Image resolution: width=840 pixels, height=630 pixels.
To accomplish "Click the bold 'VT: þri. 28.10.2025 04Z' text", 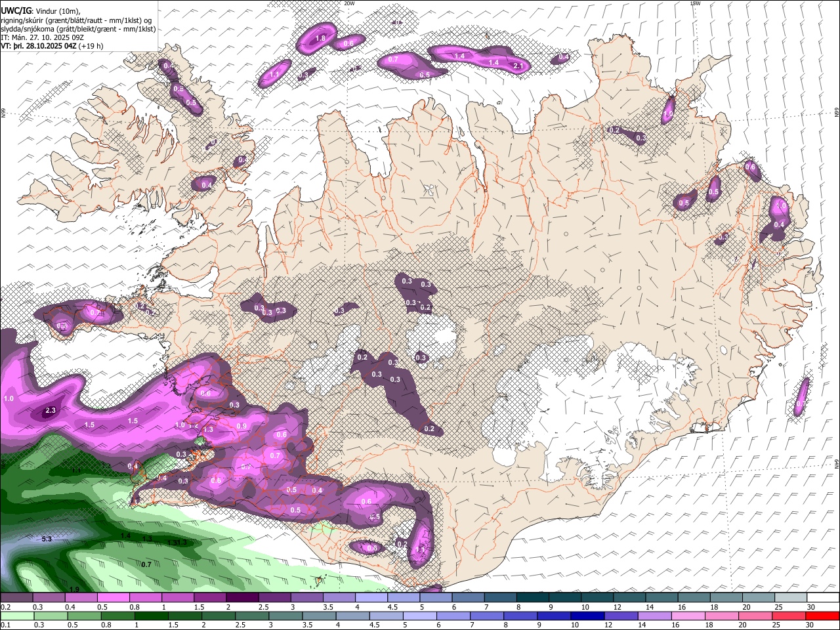I will [x=39, y=47].
